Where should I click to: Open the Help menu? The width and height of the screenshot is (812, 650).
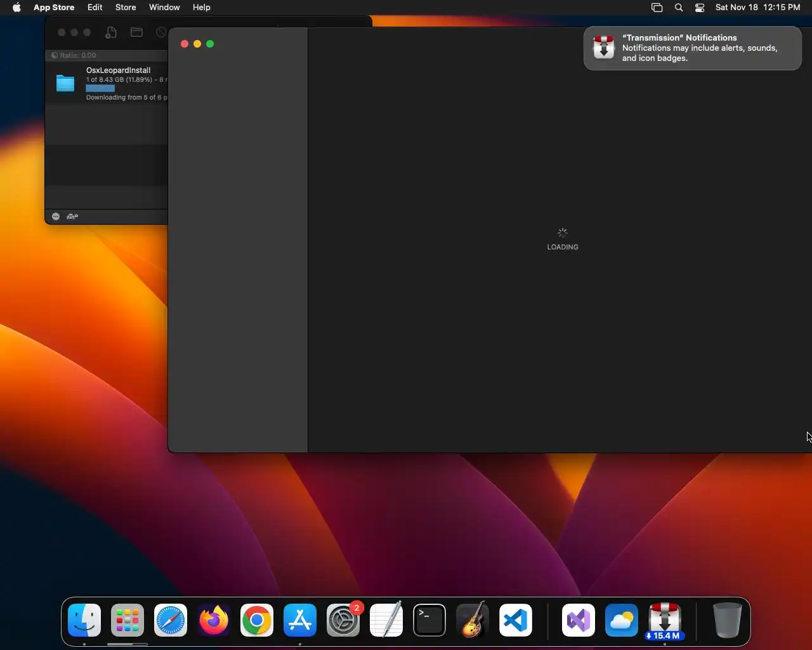202,8
